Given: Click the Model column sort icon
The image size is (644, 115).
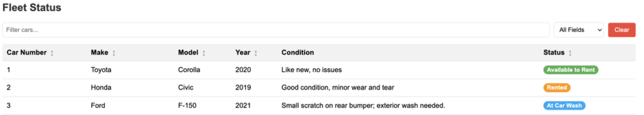Looking at the screenshot, I should point(204,53).
